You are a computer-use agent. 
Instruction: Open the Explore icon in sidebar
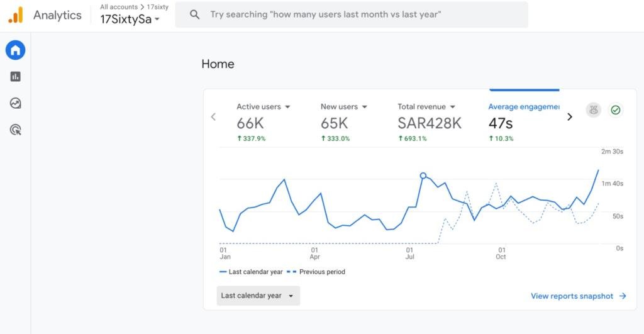15,103
